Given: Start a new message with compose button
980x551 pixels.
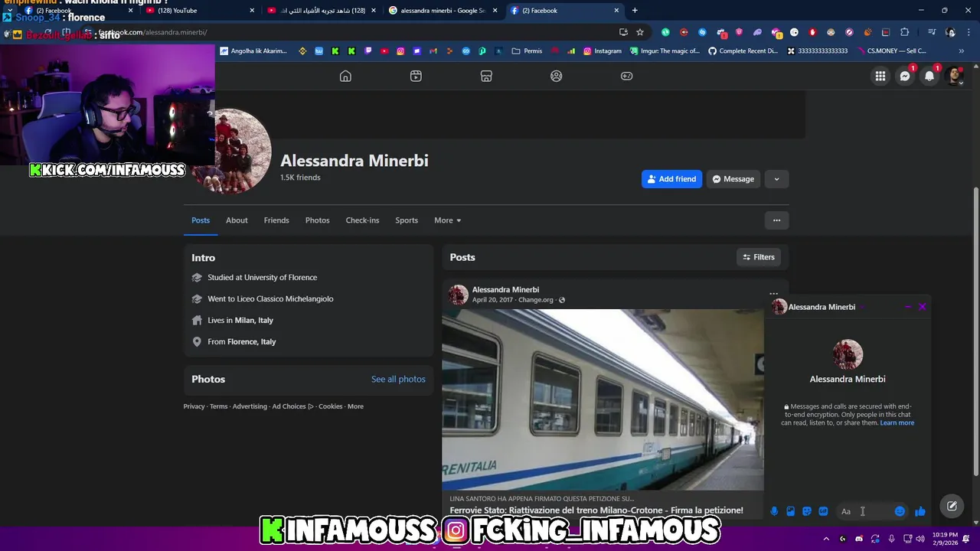Looking at the screenshot, I should [952, 506].
